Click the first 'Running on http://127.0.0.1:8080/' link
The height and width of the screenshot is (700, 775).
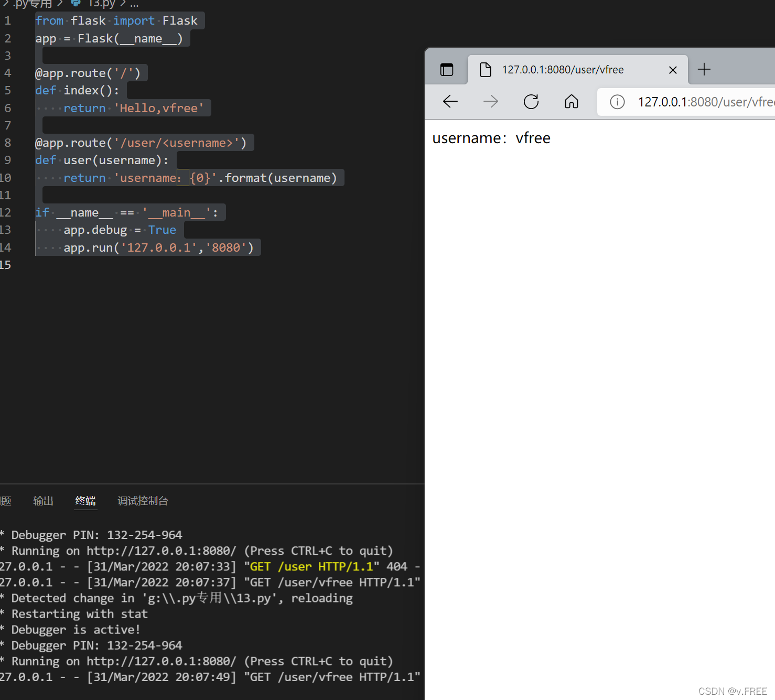coord(162,551)
